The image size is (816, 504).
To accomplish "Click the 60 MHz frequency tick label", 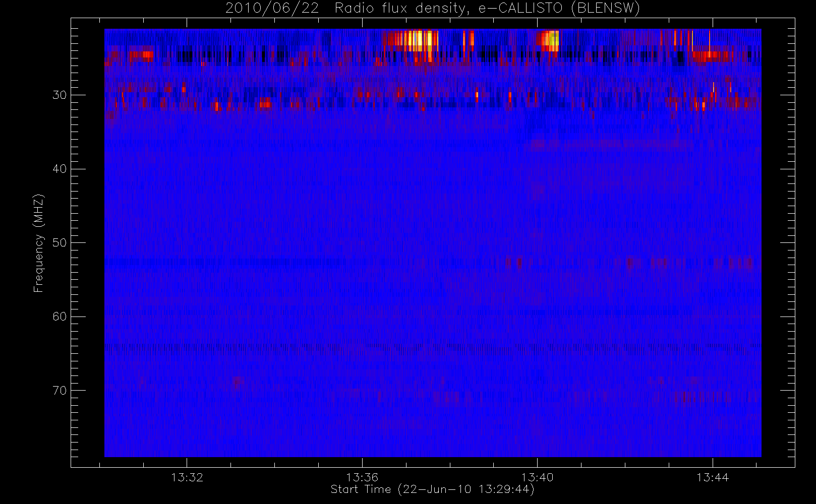I will [60, 317].
